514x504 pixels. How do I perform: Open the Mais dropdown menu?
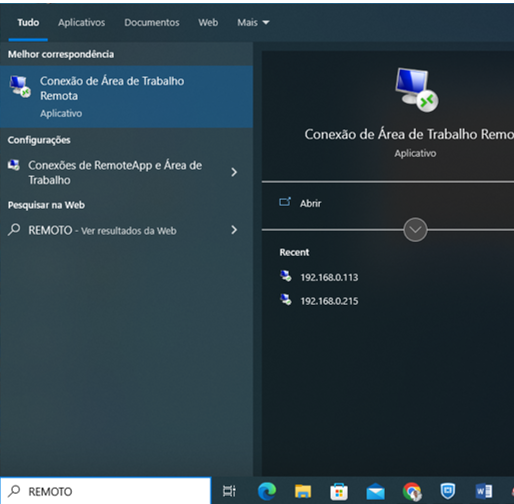point(253,23)
